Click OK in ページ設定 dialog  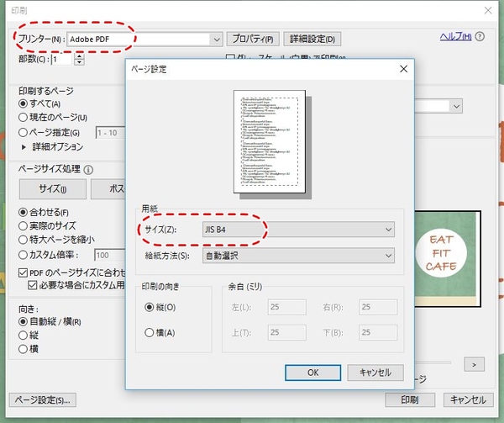coord(312,373)
